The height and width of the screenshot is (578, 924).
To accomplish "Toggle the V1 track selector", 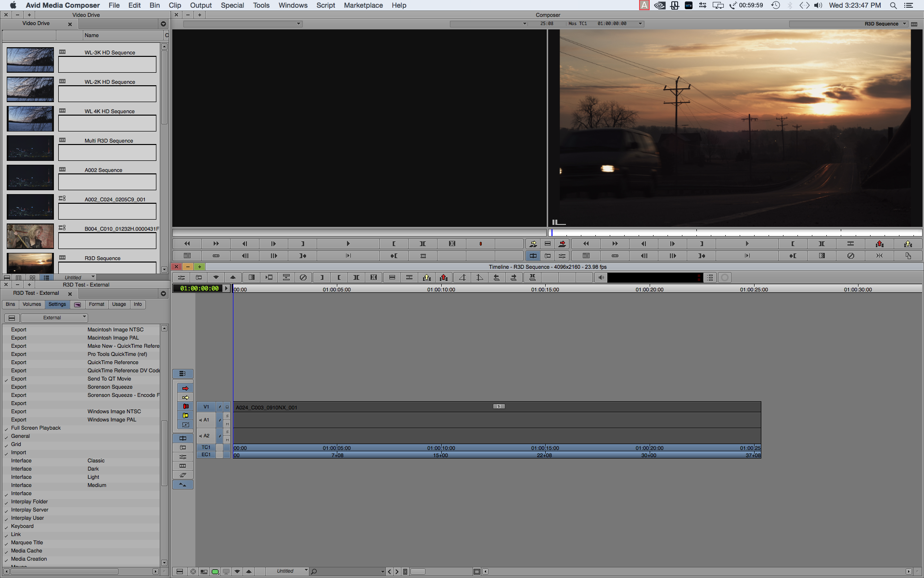I will tap(206, 407).
